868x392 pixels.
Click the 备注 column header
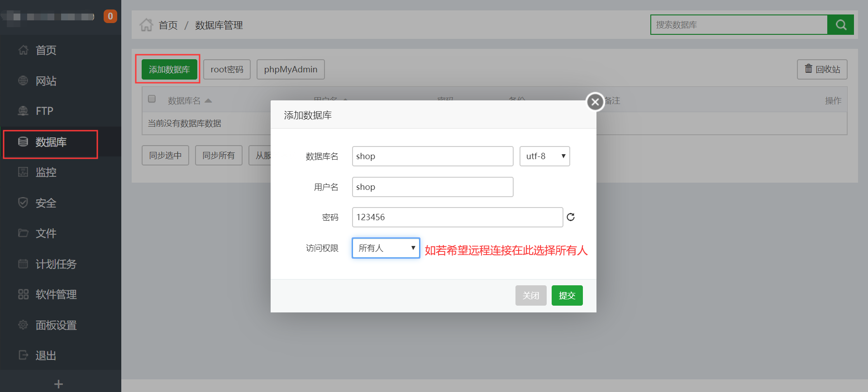click(612, 100)
